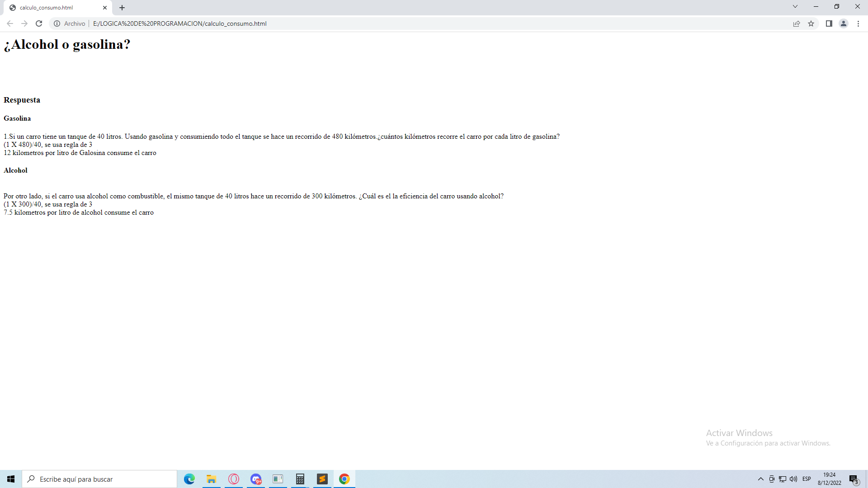Click the share page icon
Viewport: 868px width, 488px height.
point(797,23)
